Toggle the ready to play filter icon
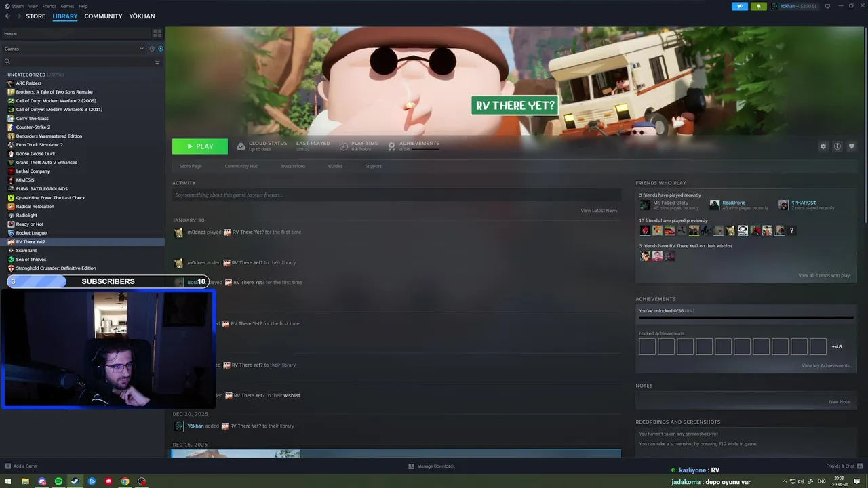Viewport: 868px width, 488px height. coord(160,49)
